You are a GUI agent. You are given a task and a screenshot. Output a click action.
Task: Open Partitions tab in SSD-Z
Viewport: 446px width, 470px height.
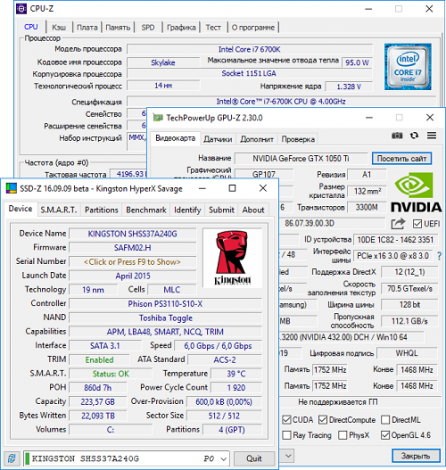pyautogui.click(x=101, y=210)
